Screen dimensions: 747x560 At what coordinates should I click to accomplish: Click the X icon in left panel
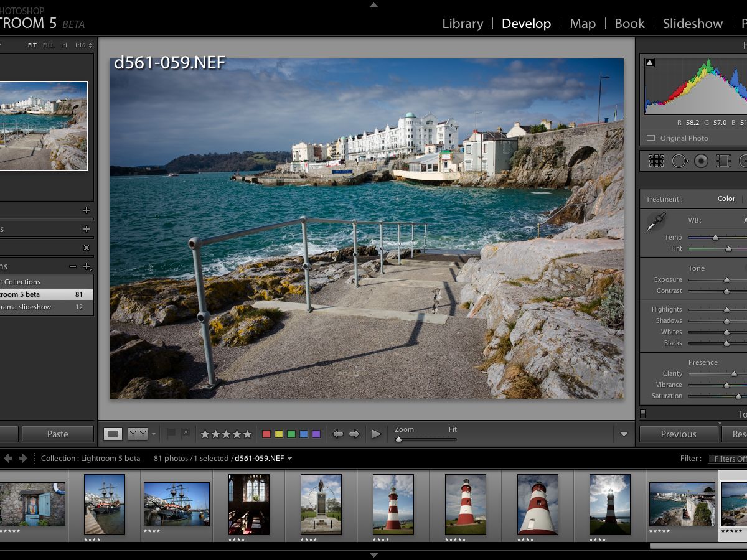click(x=87, y=248)
